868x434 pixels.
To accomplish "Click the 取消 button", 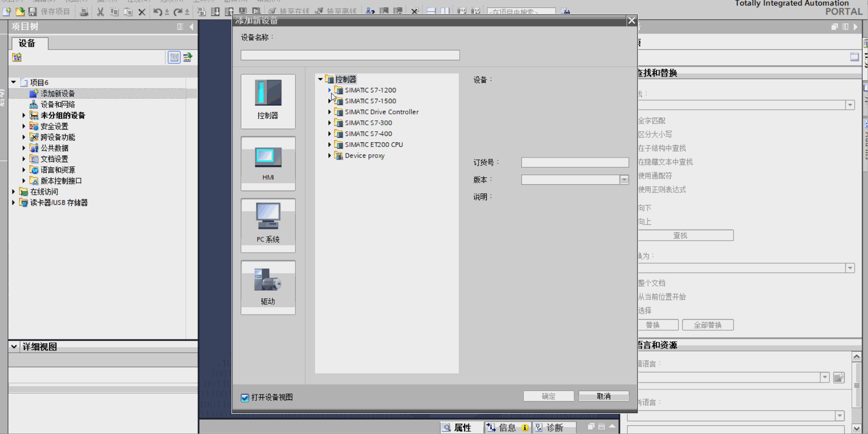I will click(603, 396).
